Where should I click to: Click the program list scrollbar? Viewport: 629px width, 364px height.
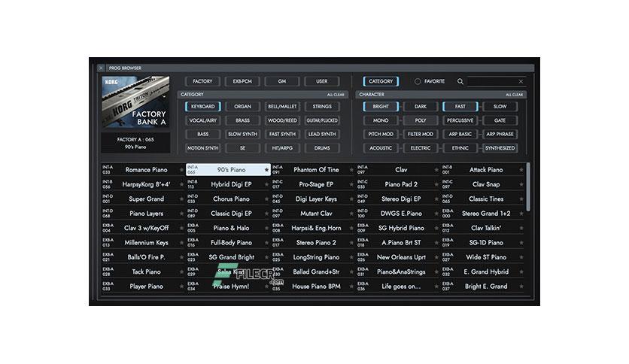(x=528, y=187)
